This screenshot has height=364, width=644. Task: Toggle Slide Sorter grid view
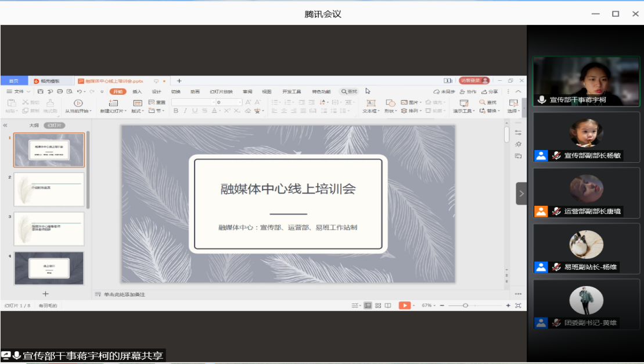click(x=378, y=306)
